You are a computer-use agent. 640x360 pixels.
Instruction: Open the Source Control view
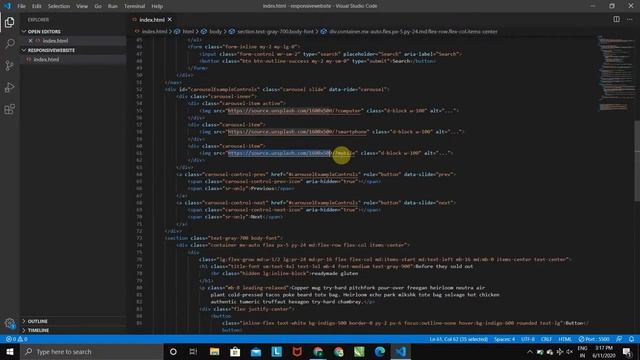point(9,65)
